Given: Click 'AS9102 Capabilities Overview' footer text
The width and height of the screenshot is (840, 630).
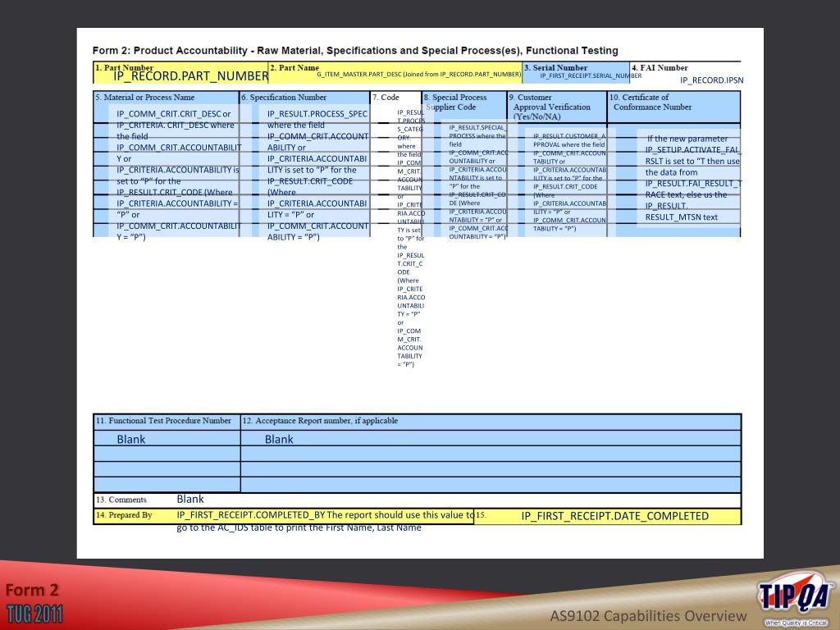Looking at the screenshot, I should [648, 616].
